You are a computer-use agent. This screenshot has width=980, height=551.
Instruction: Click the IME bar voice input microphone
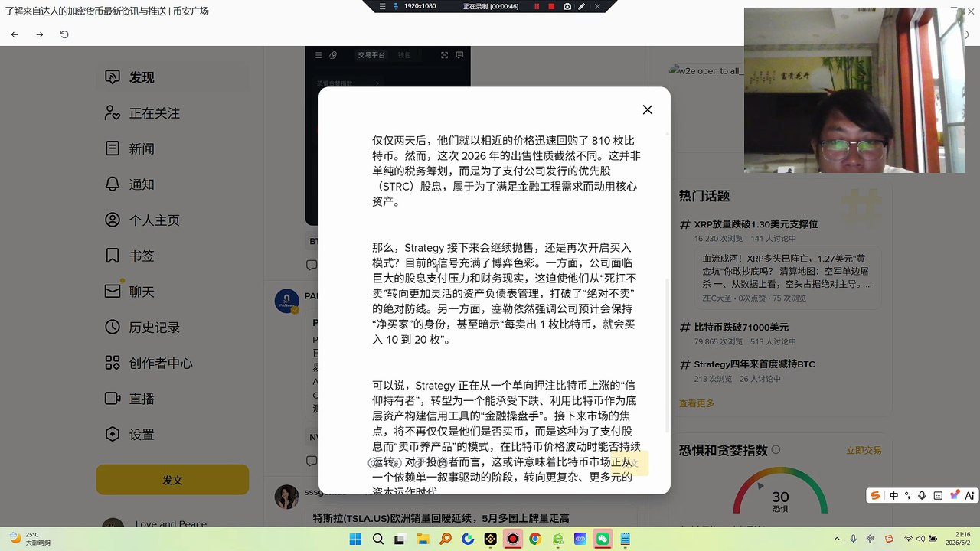(922, 496)
